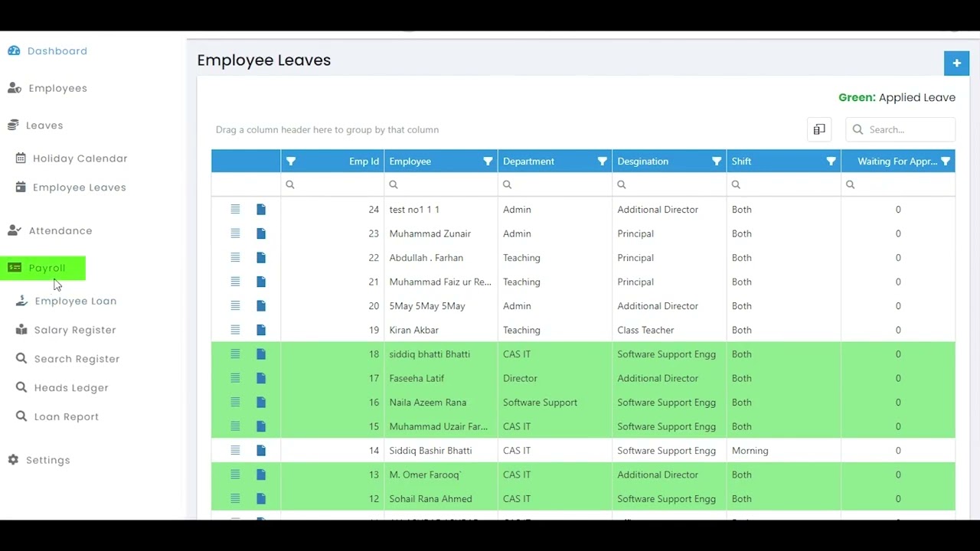Expand the Attendance sidebar section
Viewport: 980px width, 551px height.
click(x=50, y=230)
